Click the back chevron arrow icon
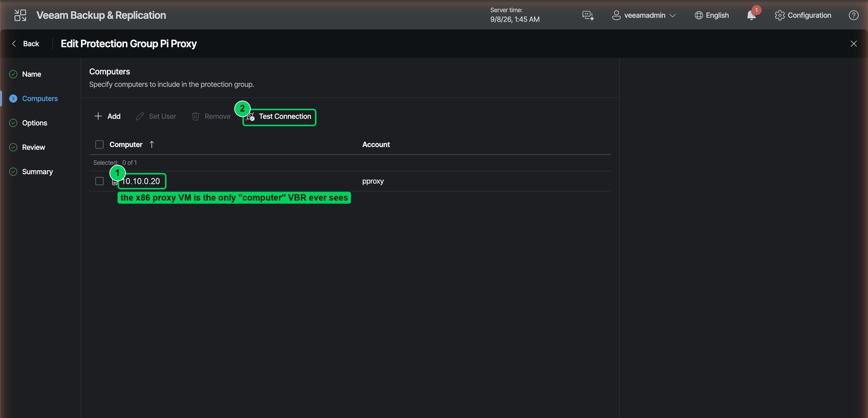Screen dimensions: 868x418 pyautogui.click(x=14, y=44)
